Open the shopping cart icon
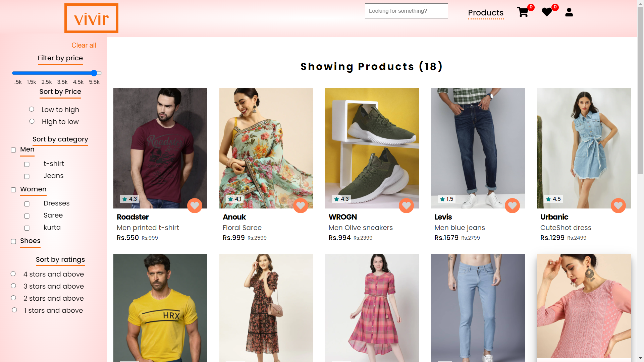Viewport: 644px width, 362px height. [523, 12]
